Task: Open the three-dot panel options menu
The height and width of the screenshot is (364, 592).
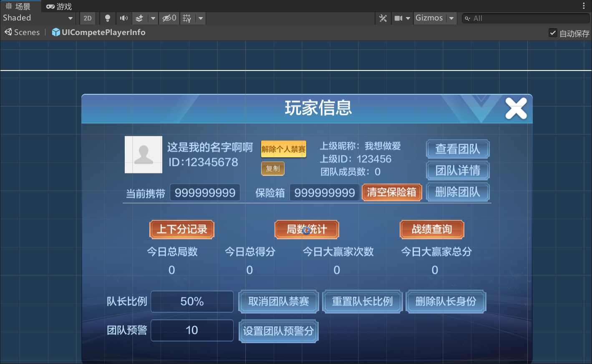Action: click(583, 6)
